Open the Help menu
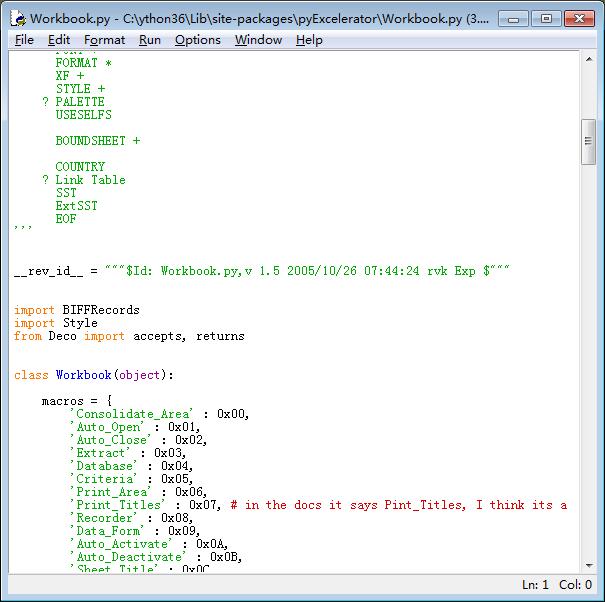 click(309, 40)
